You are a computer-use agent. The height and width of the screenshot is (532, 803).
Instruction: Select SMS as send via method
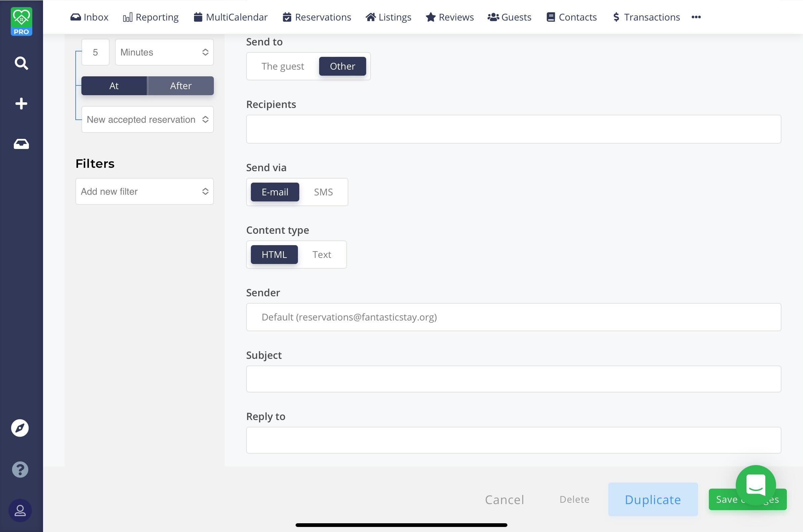323,192
